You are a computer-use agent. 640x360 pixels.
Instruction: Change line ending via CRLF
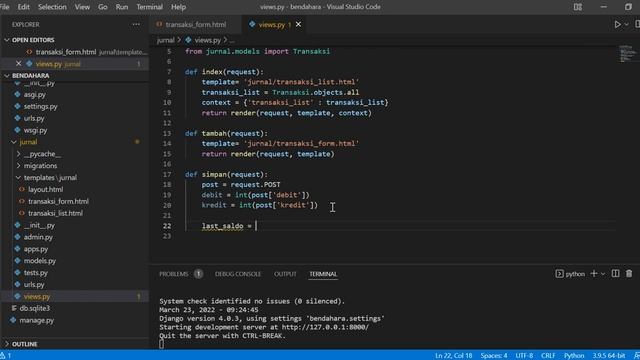coord(548,356)
